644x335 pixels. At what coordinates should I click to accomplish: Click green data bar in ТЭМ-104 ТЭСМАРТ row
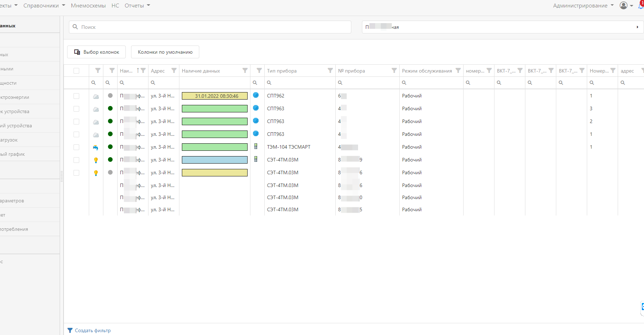(215, 147)
